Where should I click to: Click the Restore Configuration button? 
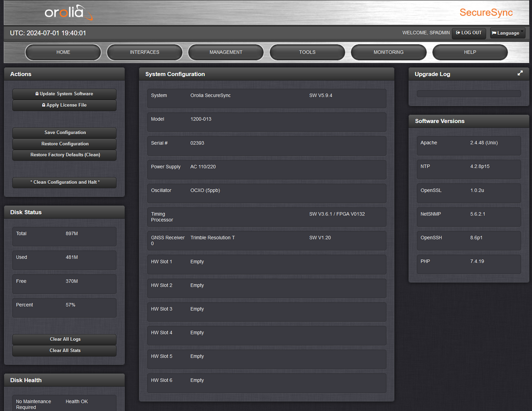pos(64,144)
